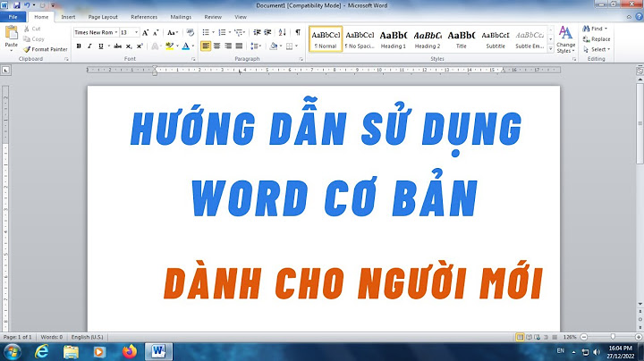Image resolution: width=644 pixels, height=361 pixels.
Task: Click the zoom slider handle
Action: 613,337
